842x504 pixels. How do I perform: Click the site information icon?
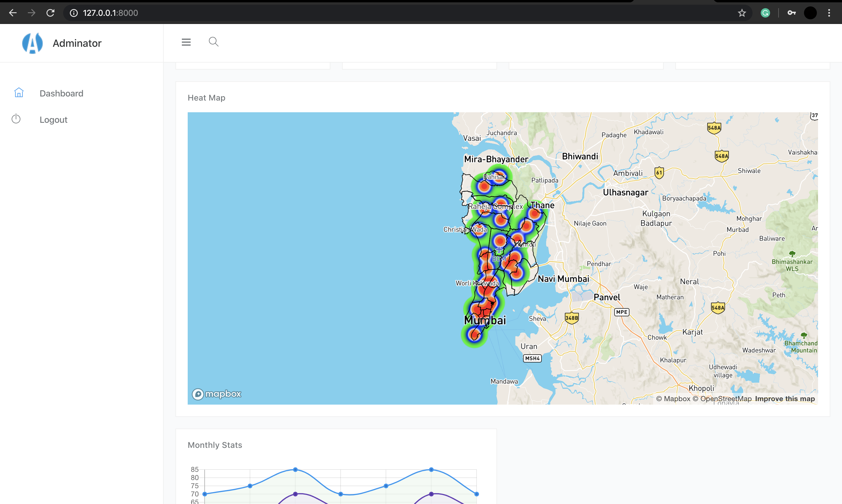(x=74, y=13)
